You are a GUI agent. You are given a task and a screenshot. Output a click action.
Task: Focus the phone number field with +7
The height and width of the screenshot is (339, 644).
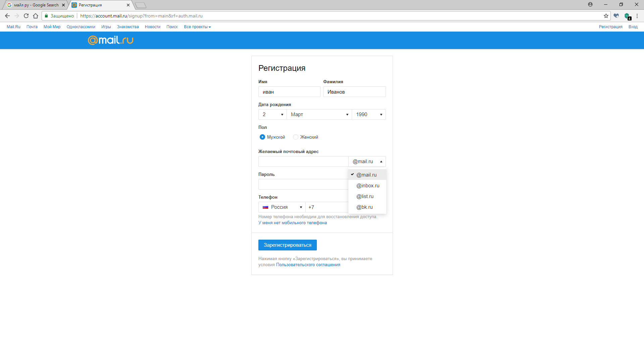coord(327,207)
